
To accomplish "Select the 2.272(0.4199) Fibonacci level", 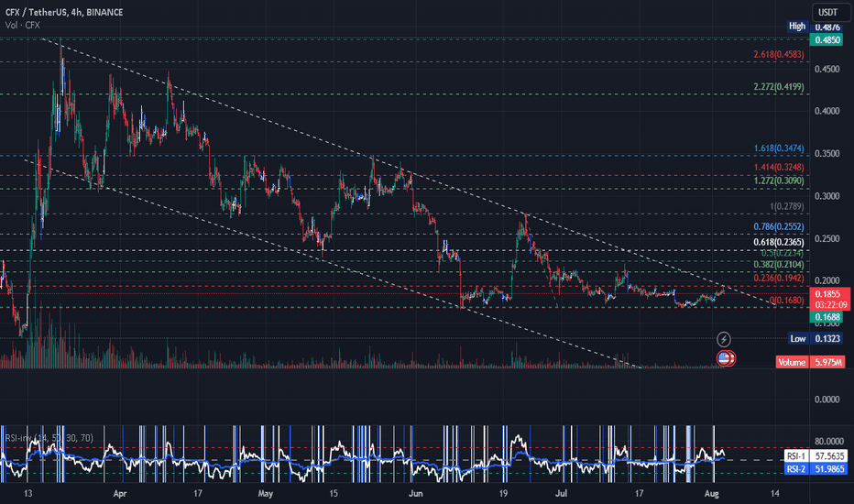I will 779,87.
